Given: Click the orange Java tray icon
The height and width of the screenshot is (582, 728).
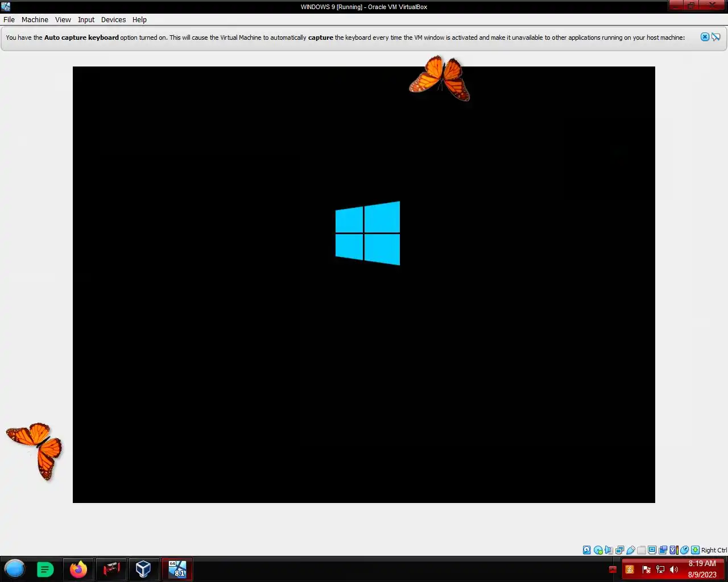Looking at the screenshot, I should tap(630, 569).
